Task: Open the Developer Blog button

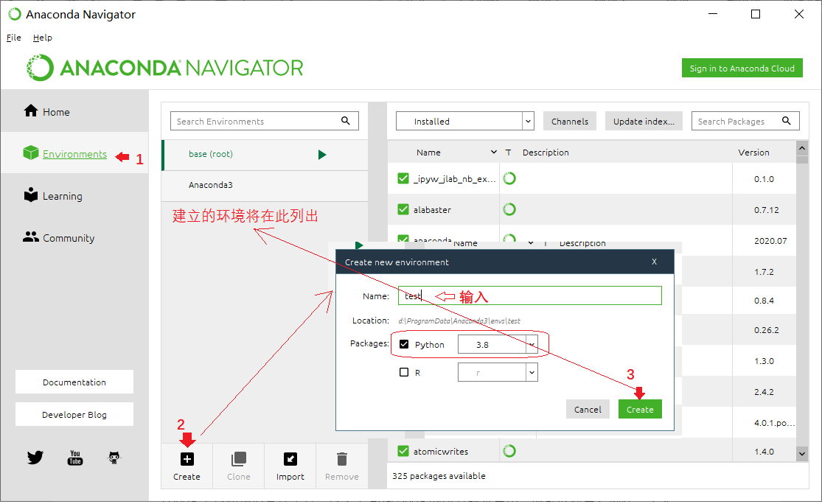Action: pyautogui.click(x=74, y=414)
